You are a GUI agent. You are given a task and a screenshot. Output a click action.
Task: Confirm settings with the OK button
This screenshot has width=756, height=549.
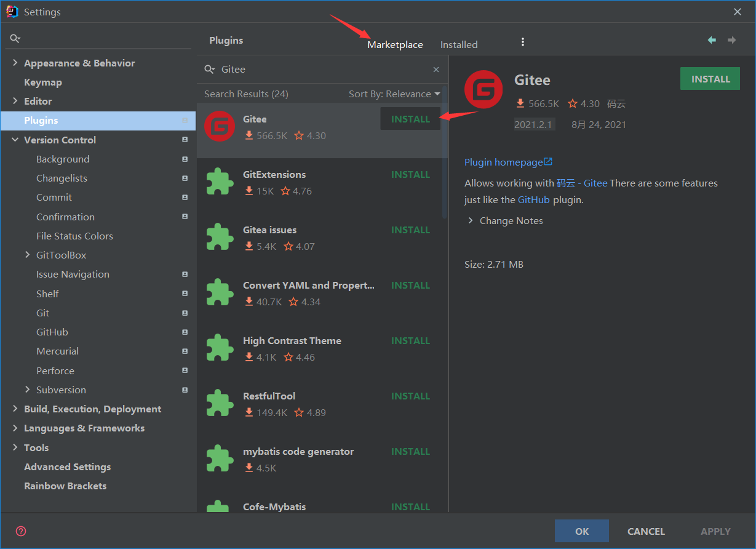point(582,531)
